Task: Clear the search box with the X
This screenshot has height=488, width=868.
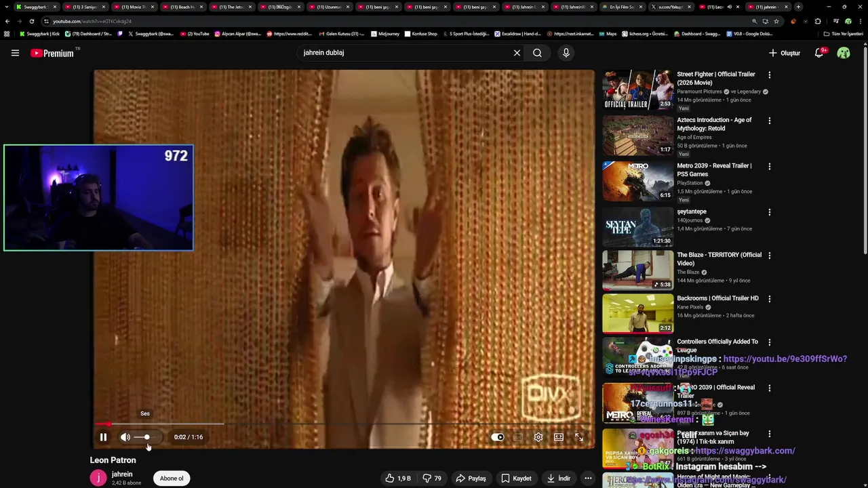Action: (517, 53)
